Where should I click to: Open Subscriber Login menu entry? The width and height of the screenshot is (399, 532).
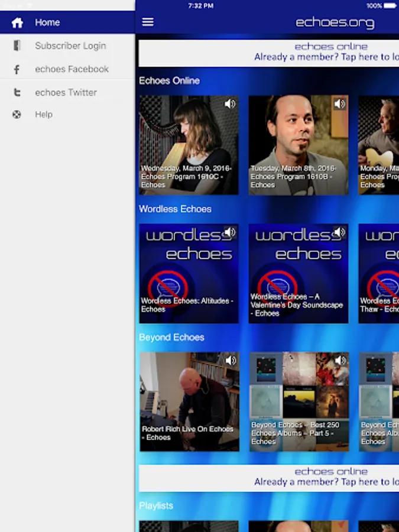pyautogui.click(x=67, y=46)
